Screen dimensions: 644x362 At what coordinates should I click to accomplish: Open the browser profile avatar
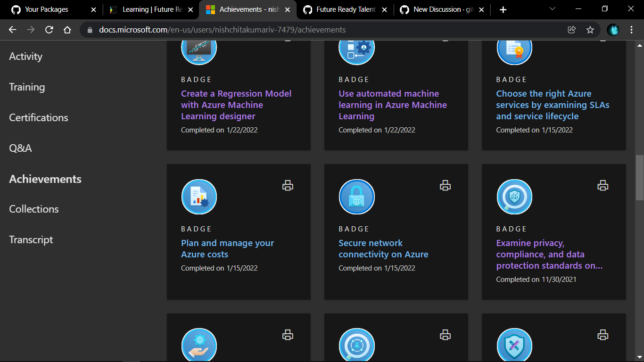click(x=613, y=30)
